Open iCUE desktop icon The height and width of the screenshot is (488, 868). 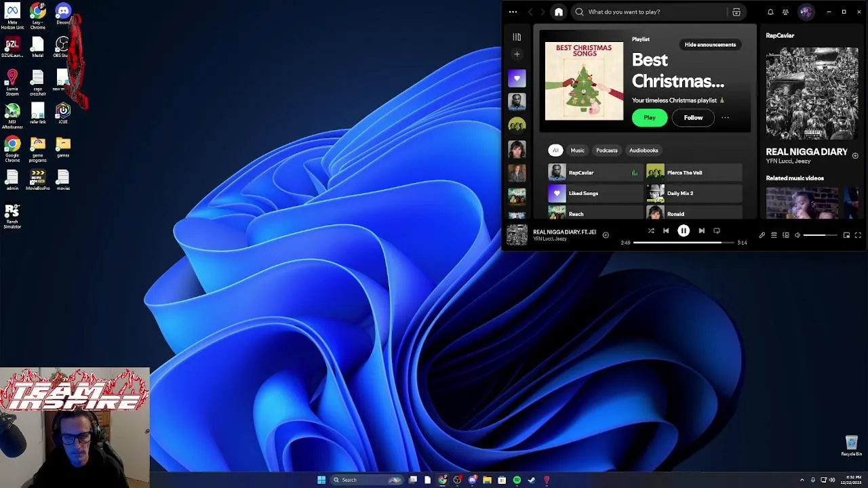tap(63, 113)
